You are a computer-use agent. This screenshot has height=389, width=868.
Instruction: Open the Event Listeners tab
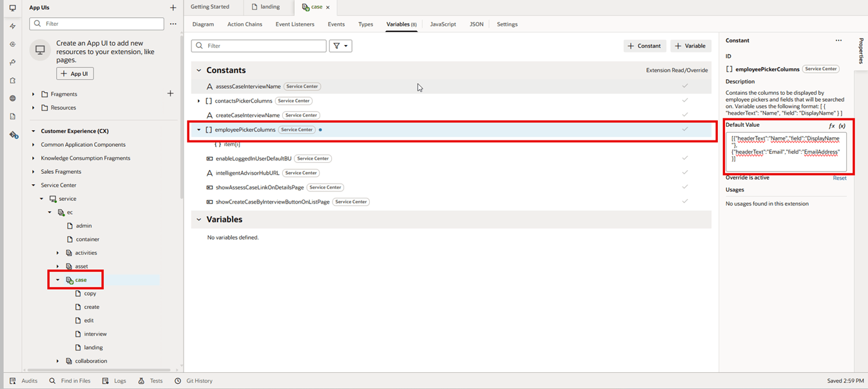295,24
